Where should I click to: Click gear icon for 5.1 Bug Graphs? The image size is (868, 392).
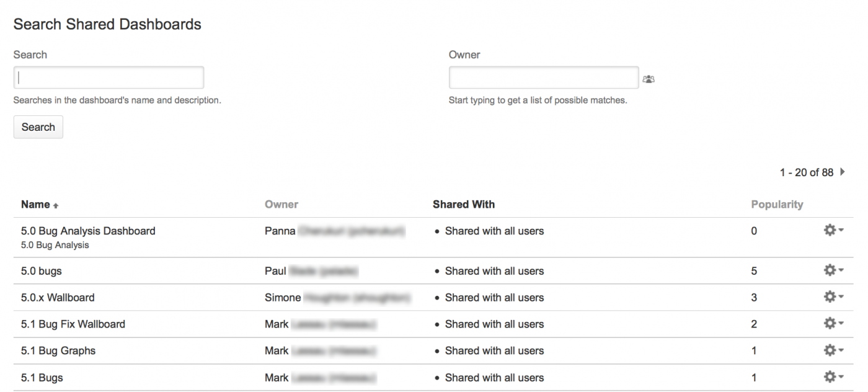click(x=833, y=350)
